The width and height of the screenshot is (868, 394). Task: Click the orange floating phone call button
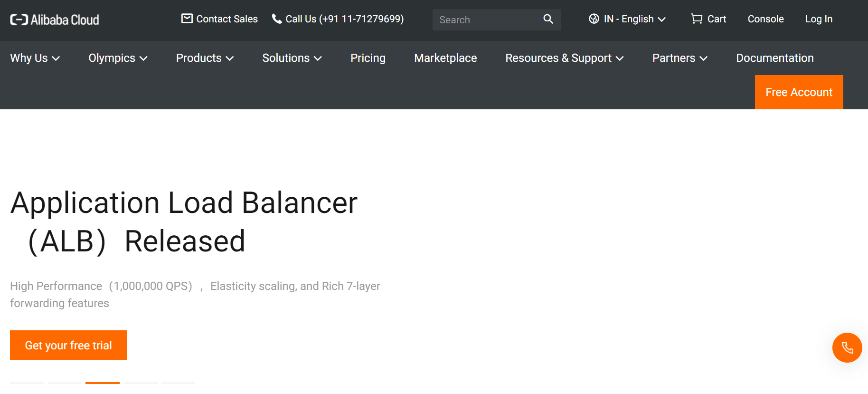tap(847, 347)
